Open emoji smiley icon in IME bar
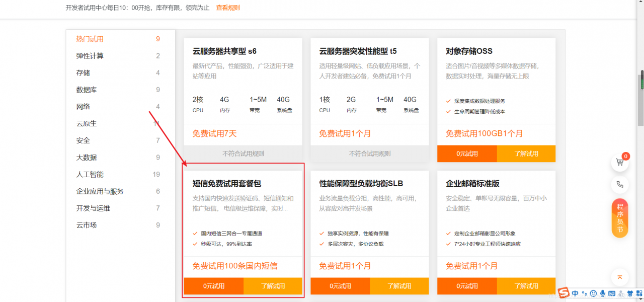Image resolution: width=644 pixels, height=302 pixels. coord(594,293)
